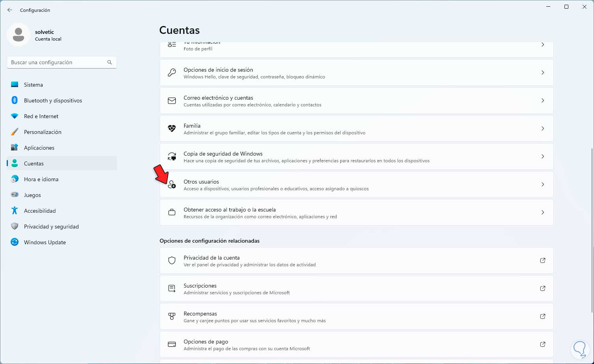This screenshot has width=594, height=364.
Task: Open Obtener acceso al trabajo o la escuela
Action: click(x=356, y=213)
